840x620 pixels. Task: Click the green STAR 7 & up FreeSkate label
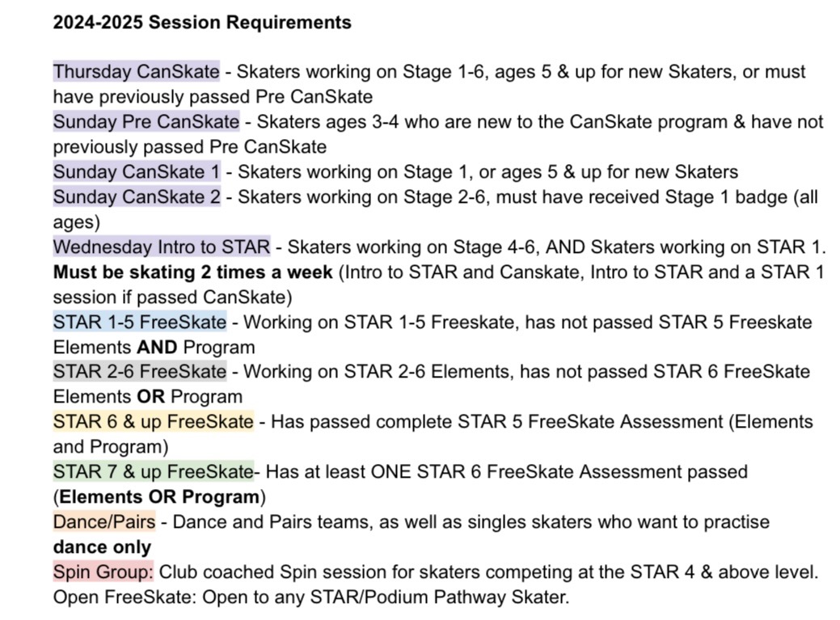coord(154,472)
